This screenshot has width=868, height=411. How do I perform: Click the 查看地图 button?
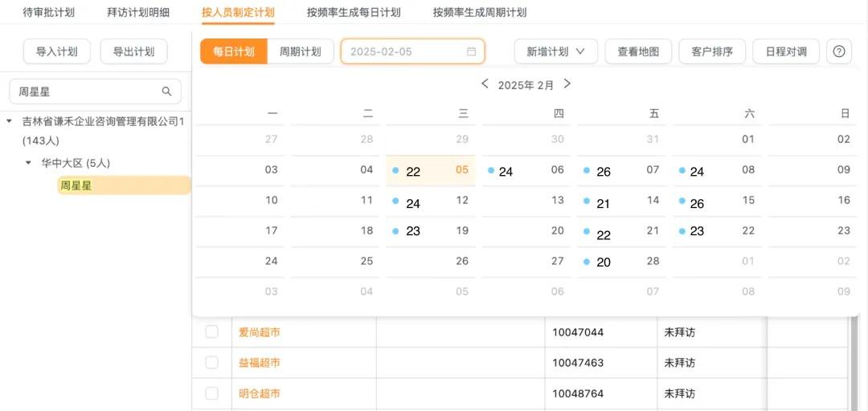point(638,51)
